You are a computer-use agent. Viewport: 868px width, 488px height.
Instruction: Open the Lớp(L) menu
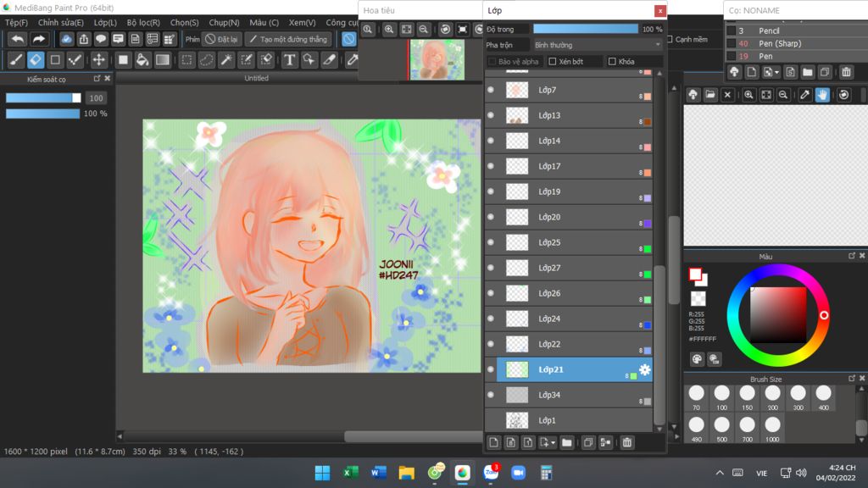click(105, 23)
